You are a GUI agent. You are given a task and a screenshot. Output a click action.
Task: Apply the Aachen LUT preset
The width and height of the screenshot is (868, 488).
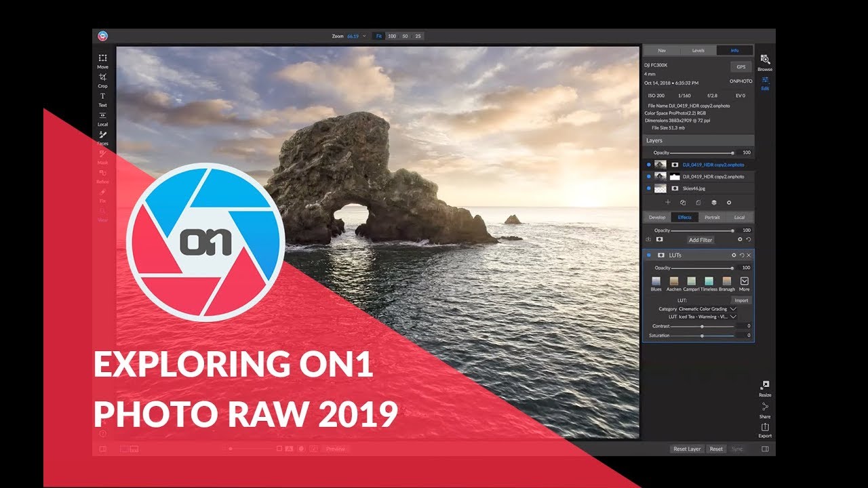pyautogui.click(x=674, y=284)
